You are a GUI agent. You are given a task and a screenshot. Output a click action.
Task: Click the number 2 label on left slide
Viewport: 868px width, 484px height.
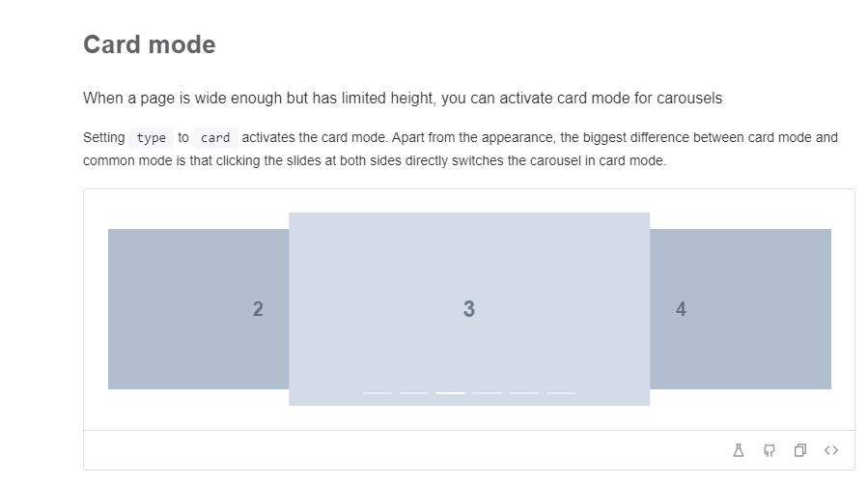pos(258,309)
